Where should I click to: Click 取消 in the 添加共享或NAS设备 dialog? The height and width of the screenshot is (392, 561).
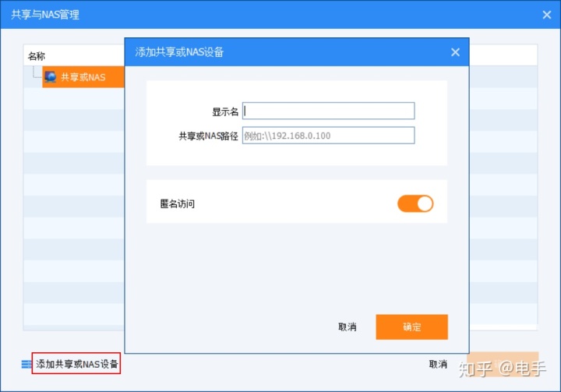click(x=348, y=327)
